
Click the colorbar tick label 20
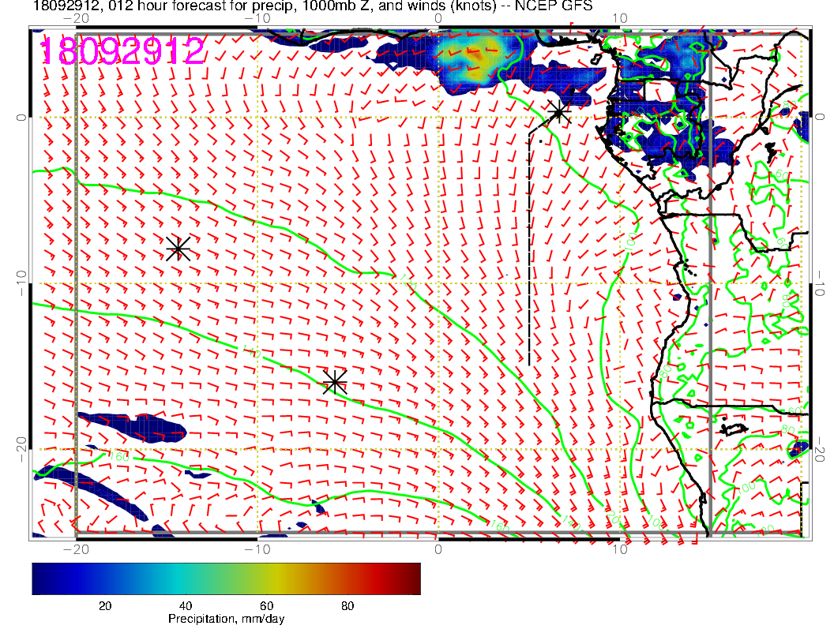click(x=104, y=605)
